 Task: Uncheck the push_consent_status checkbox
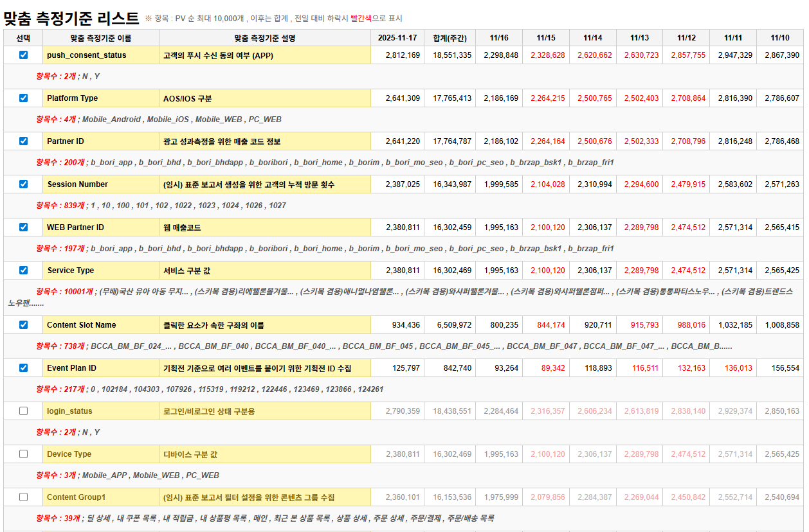pyautogui.click(x=24, y=55)
